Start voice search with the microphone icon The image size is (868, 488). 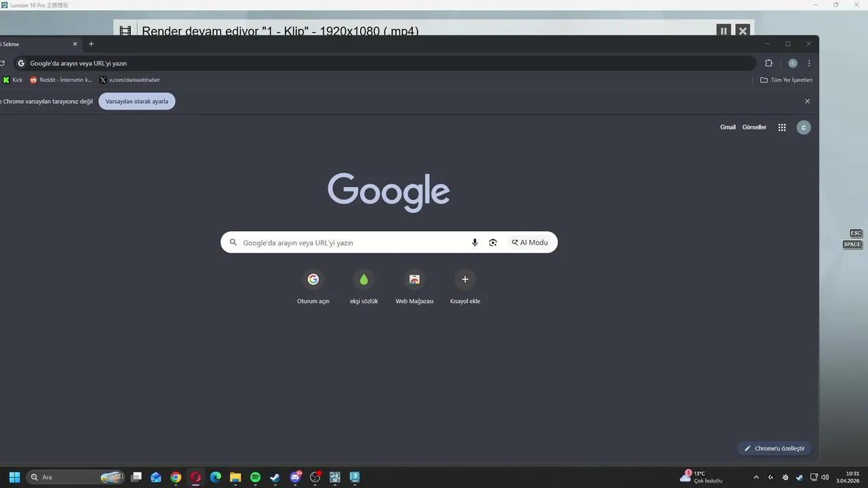(x=475, y=243)
